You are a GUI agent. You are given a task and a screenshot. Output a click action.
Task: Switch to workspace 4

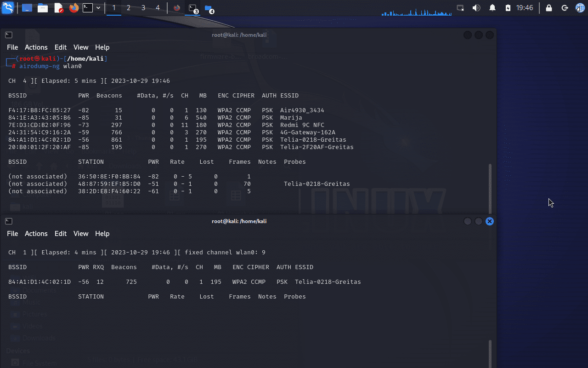(x=158, y=8)
